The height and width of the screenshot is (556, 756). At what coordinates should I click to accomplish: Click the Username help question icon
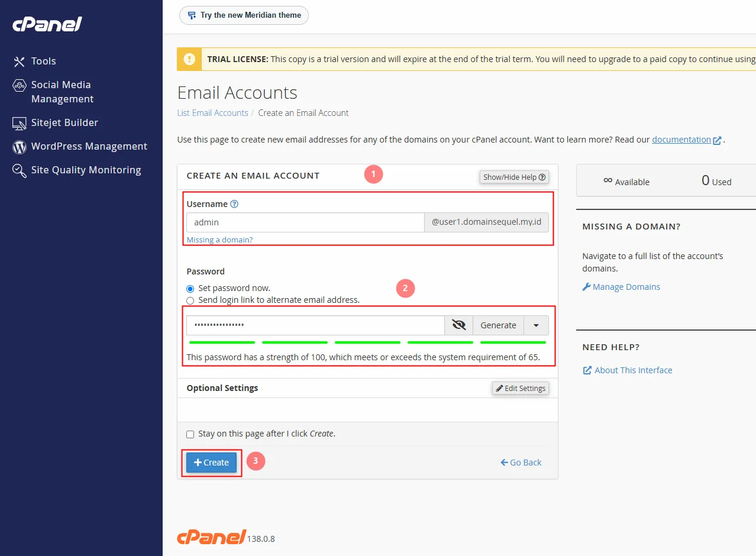click(234, 204)
